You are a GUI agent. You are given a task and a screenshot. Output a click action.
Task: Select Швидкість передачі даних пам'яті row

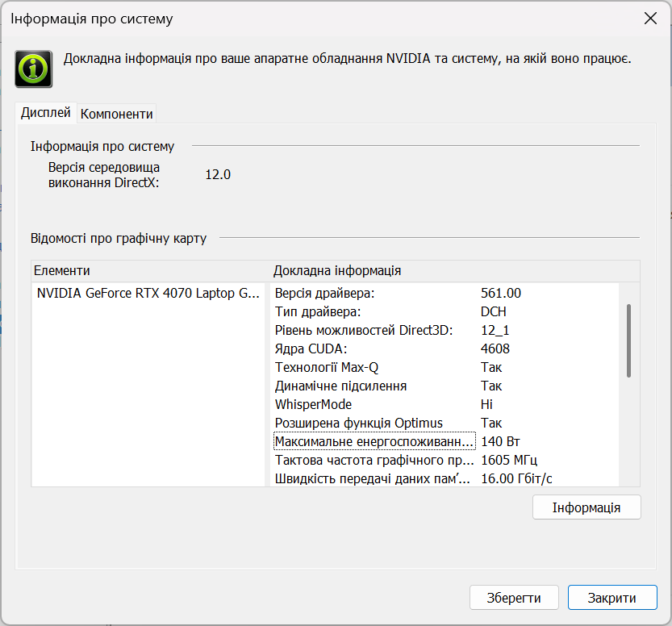point(446,478)
